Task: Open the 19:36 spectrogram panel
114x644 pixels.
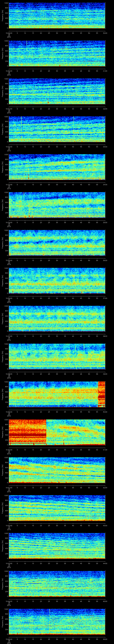Action: 57,280
